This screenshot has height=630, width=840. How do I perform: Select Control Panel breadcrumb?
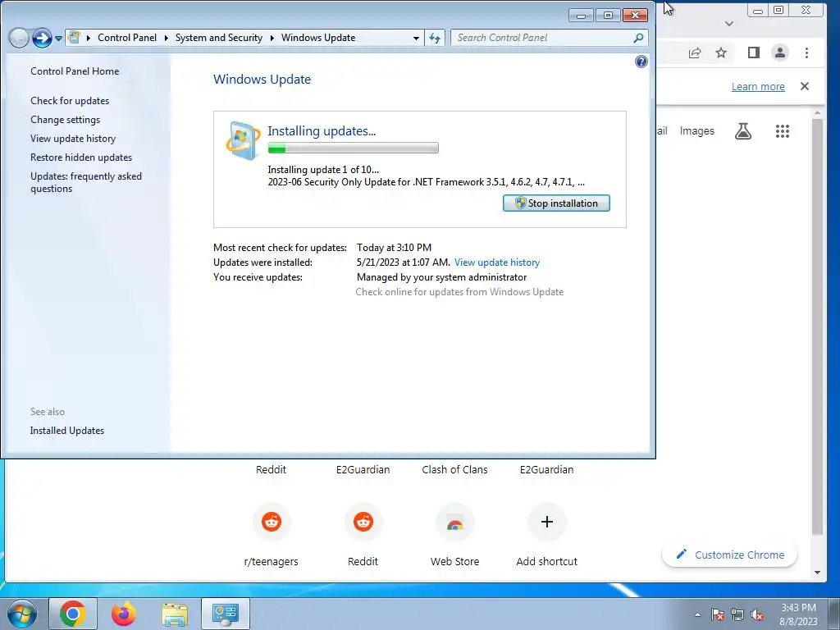tap(127, 38)
